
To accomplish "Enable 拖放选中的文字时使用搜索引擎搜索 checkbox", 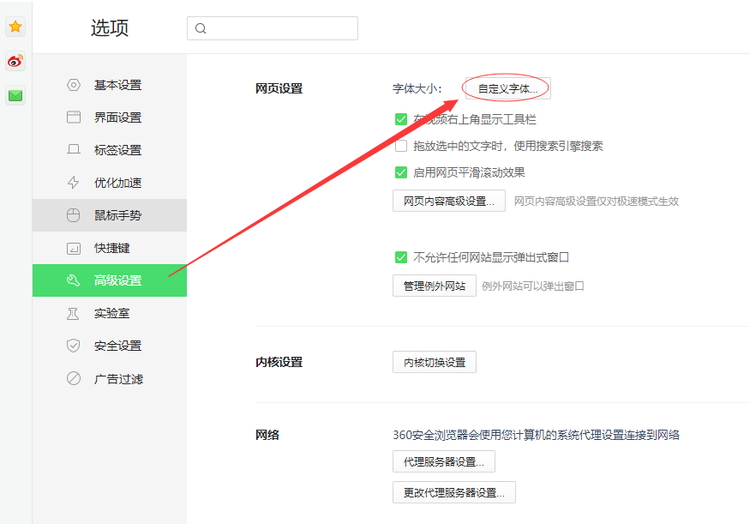I will click(x=401, y=146).
